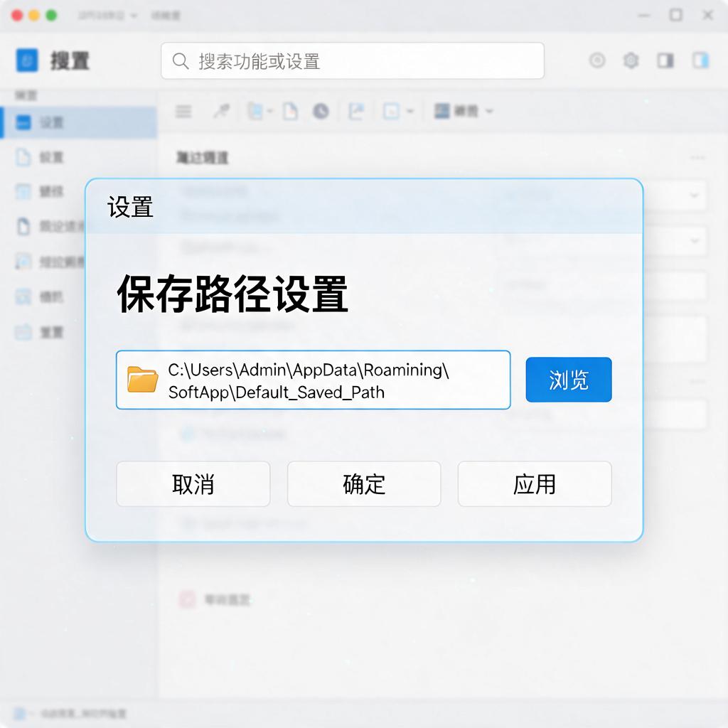The height and width of the screenshot is (728, 728).
Task: Click the blue square frame icon in toolbar
Action: (391, 112)
